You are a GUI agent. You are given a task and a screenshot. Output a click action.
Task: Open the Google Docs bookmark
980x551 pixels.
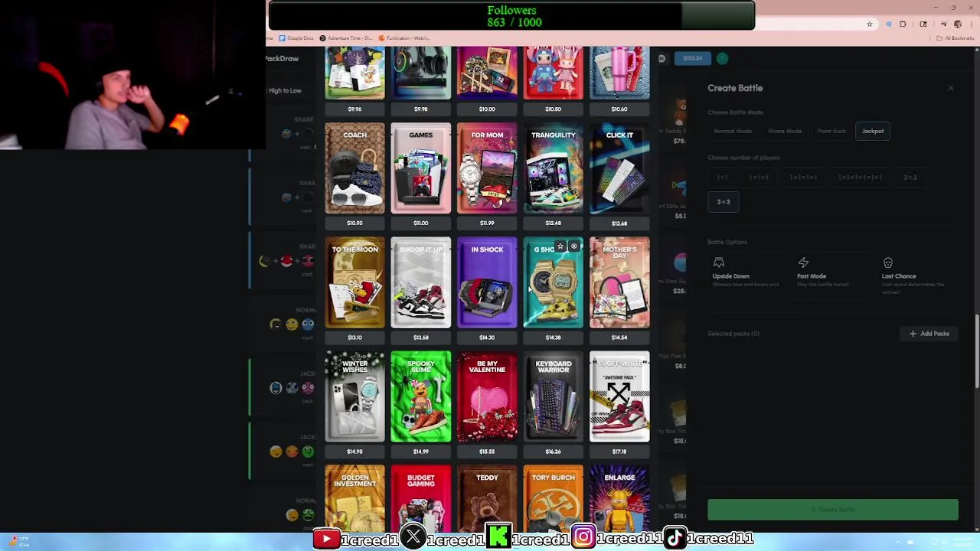pyautogui.click(x=296, y=38)
